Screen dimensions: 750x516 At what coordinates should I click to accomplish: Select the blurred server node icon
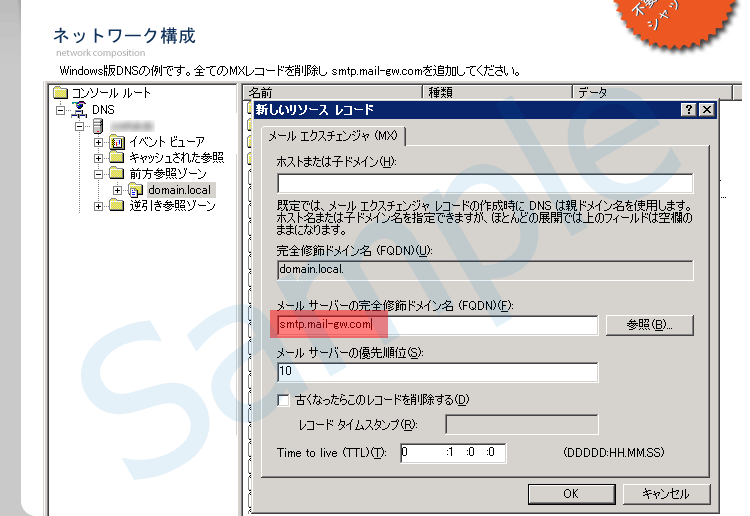point(98,126)
